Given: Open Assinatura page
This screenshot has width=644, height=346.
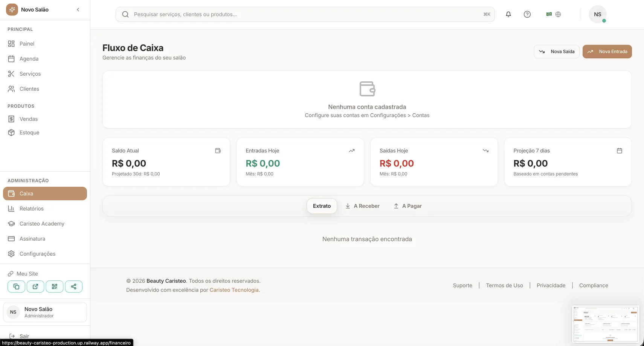Looking at the screenshot, I should coord(45,239).
